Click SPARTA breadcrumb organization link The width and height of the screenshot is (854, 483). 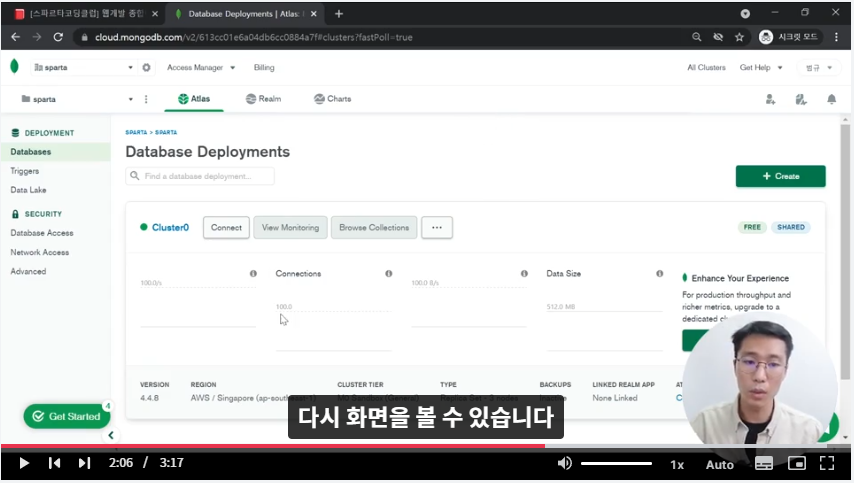click(x=136, y=132)
